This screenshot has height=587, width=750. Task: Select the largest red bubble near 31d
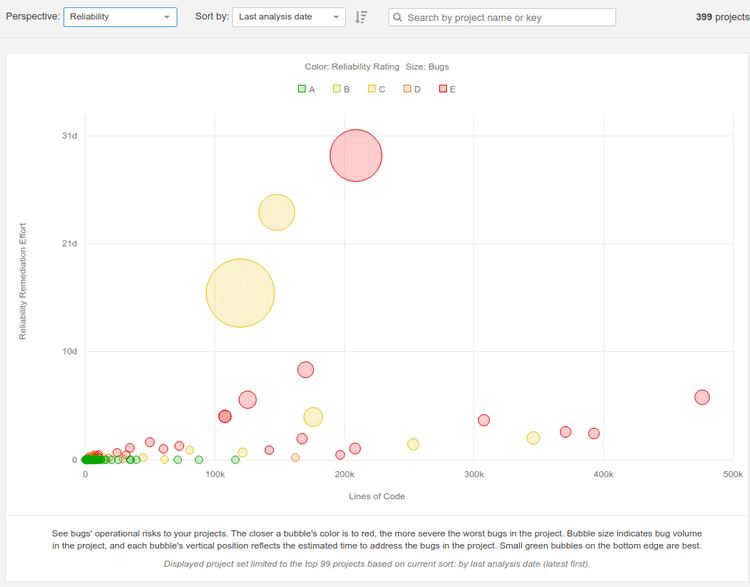click(356, 155)
